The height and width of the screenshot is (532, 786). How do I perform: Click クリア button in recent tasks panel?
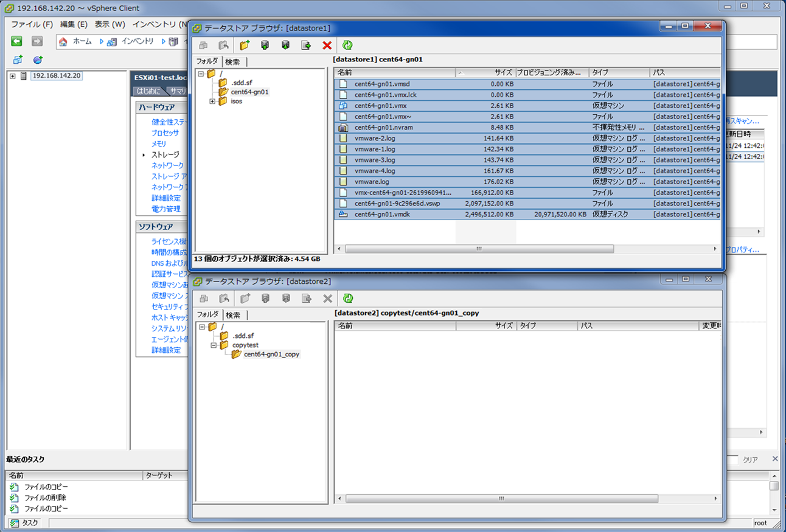pos(751,460)
